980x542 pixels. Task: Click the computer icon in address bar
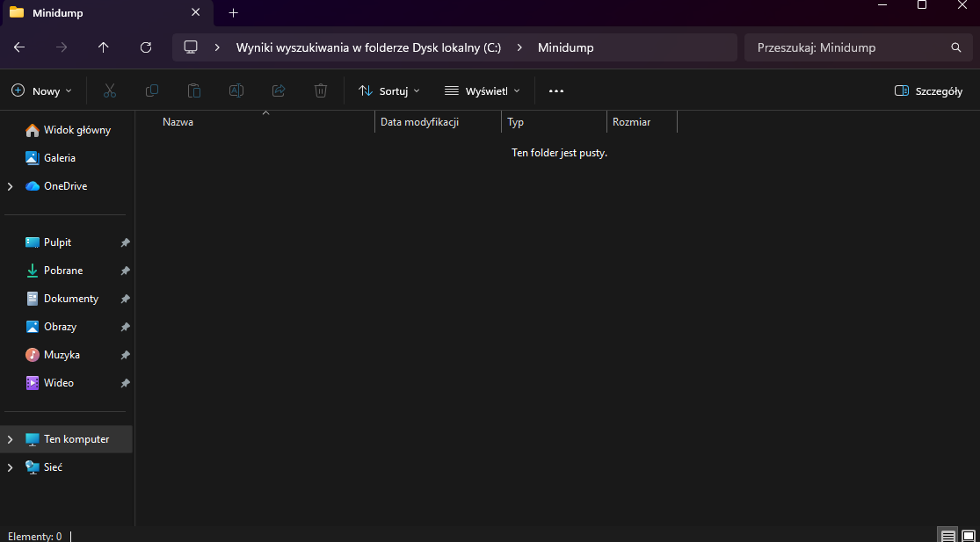191,47
